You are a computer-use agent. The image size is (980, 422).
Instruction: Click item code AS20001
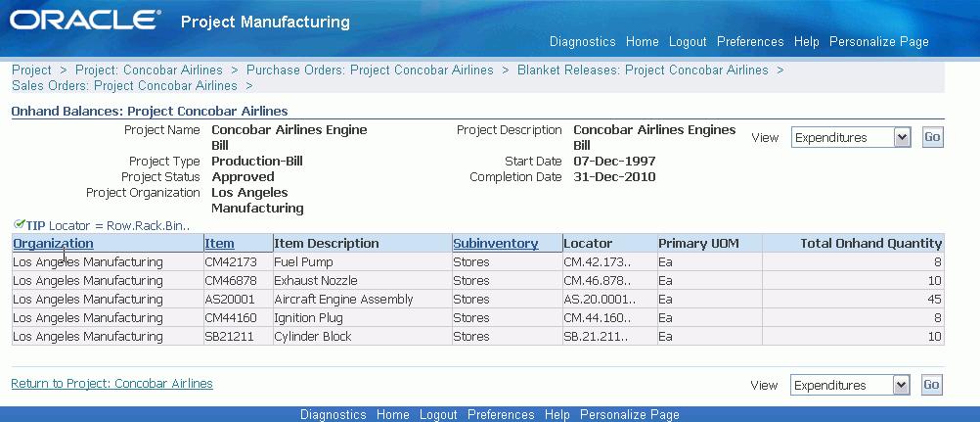tap(230, 300)
